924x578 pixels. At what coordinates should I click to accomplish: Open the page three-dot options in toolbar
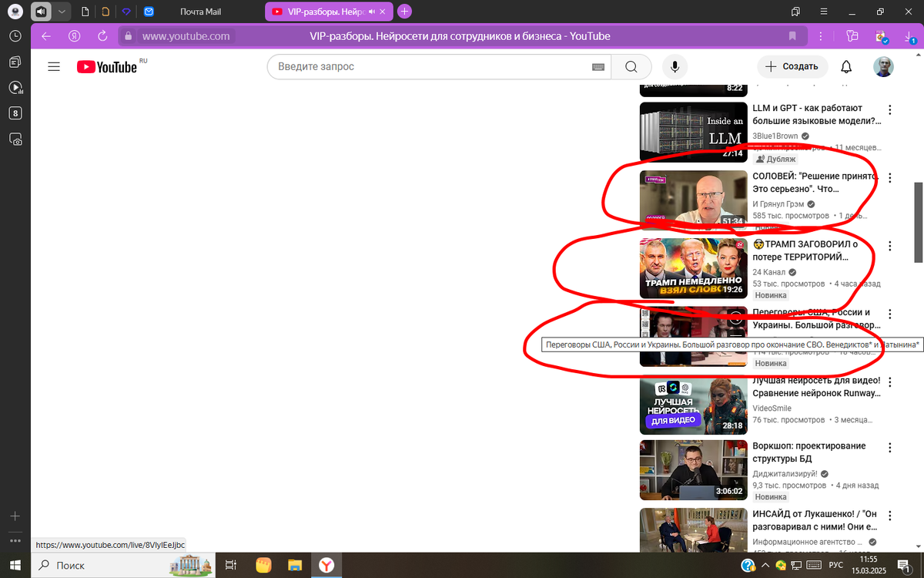822,36
